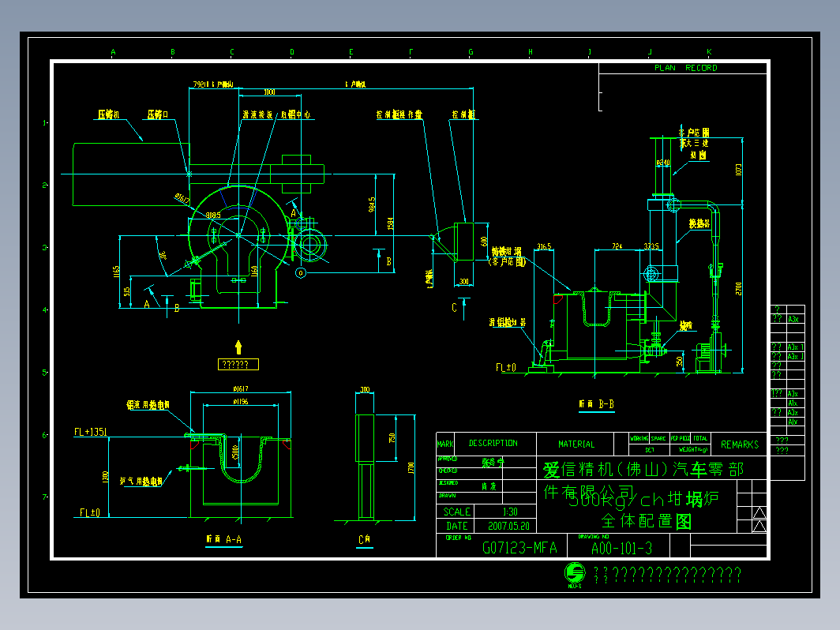Screen dimensions: 840x630
Task: Click drawing number A00-101-3
Action: 621,549
